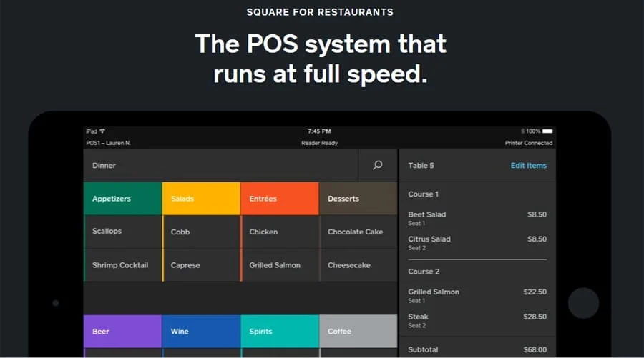Click the Edit Items link

(x=529, y=165)
